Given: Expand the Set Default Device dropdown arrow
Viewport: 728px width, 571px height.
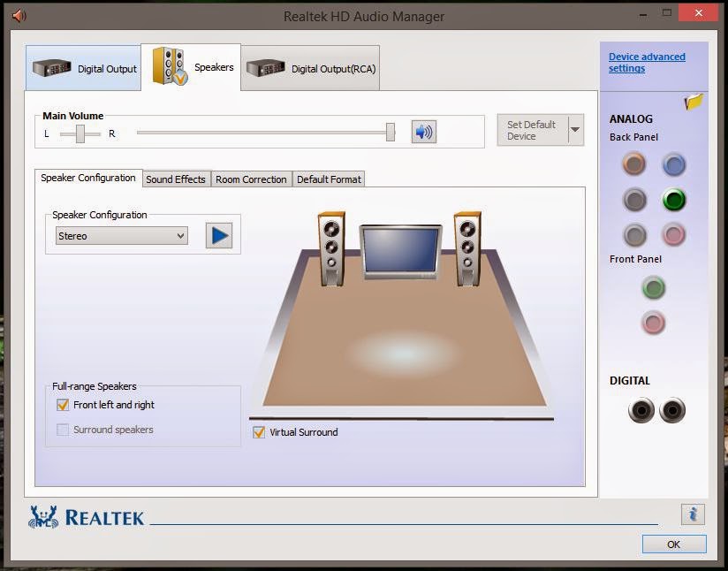Looking at the screenshot, I should click(576, 129).
